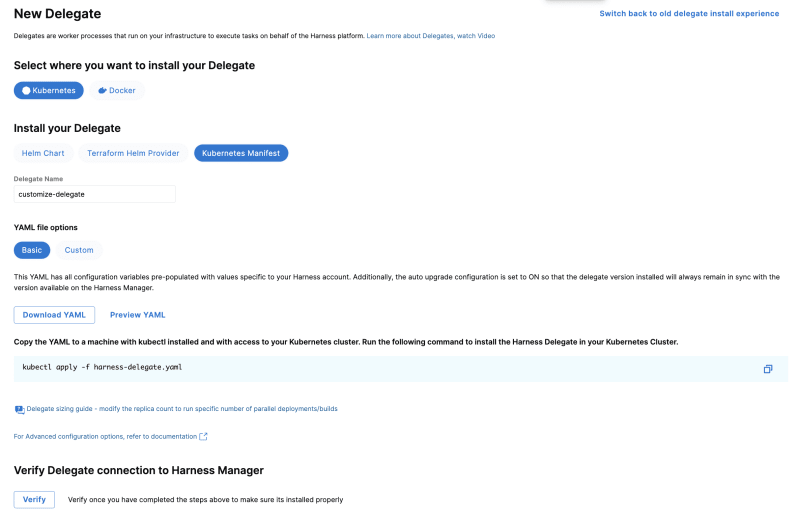Image resolution: width=800 pixels, height=519 pixels.
Task: Click the Install your Delegate heading
Action: 67,128
